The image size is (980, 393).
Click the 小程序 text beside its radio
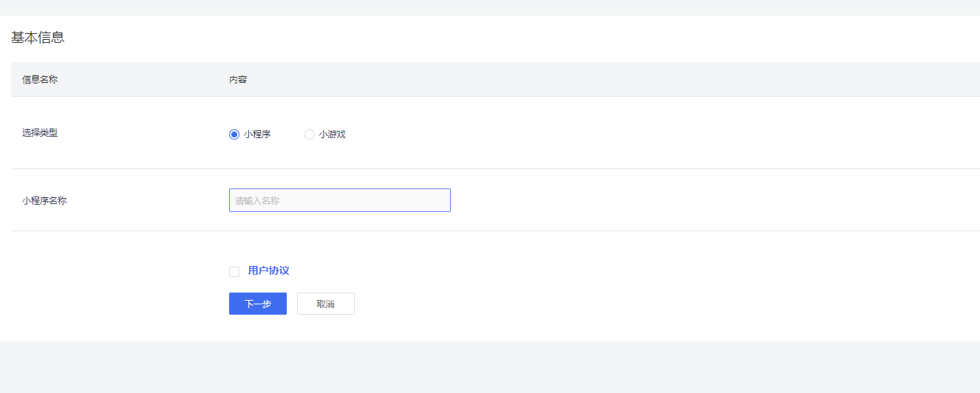(257, 134)
